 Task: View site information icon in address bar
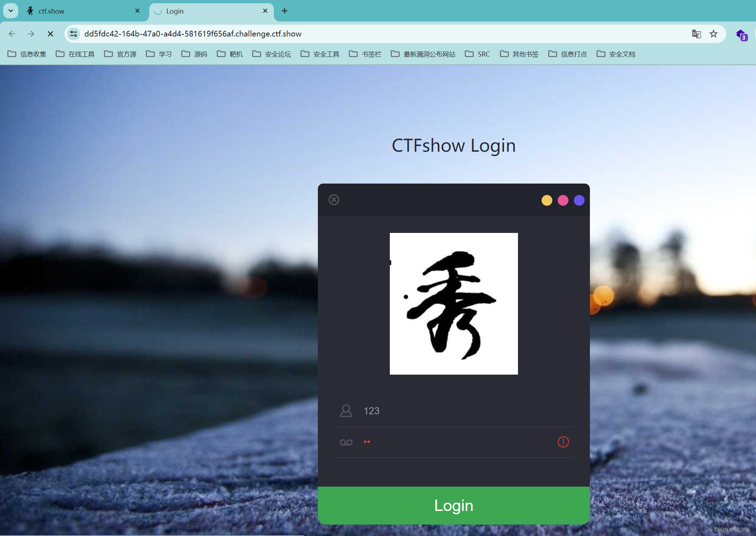(73, 34)
